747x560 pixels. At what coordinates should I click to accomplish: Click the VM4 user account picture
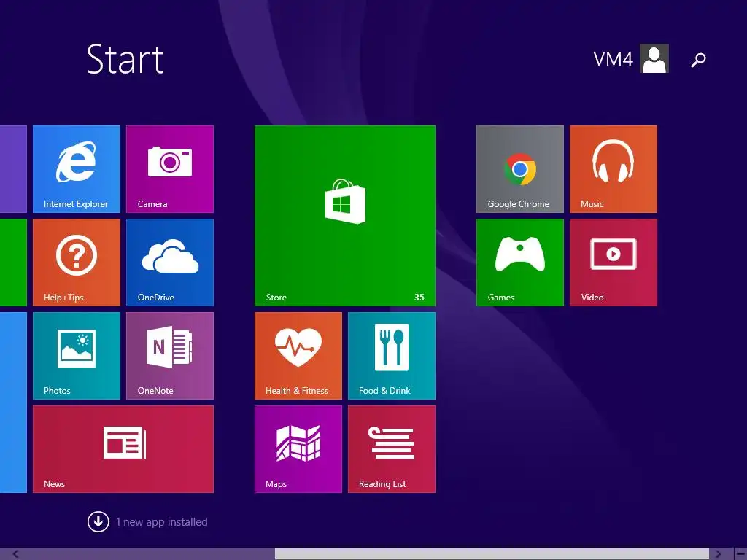(x=654, y=58)
